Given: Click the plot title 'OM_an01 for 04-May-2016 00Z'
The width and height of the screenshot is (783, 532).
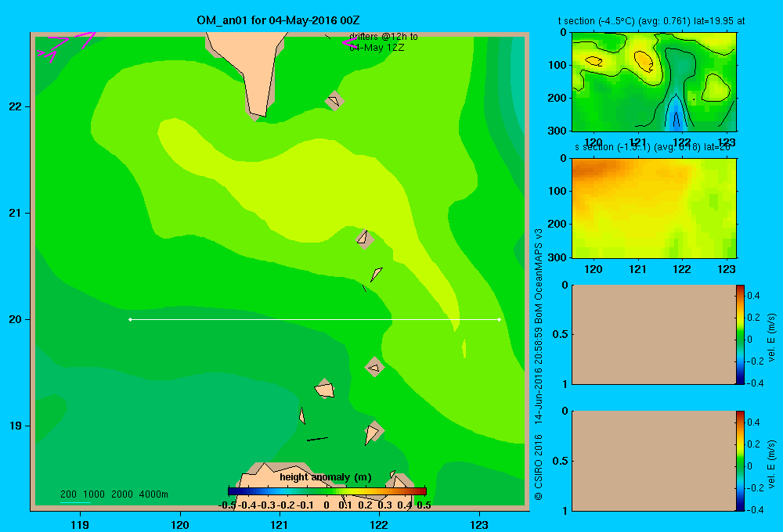Looking at the screenshot, I should coord(278,20).
